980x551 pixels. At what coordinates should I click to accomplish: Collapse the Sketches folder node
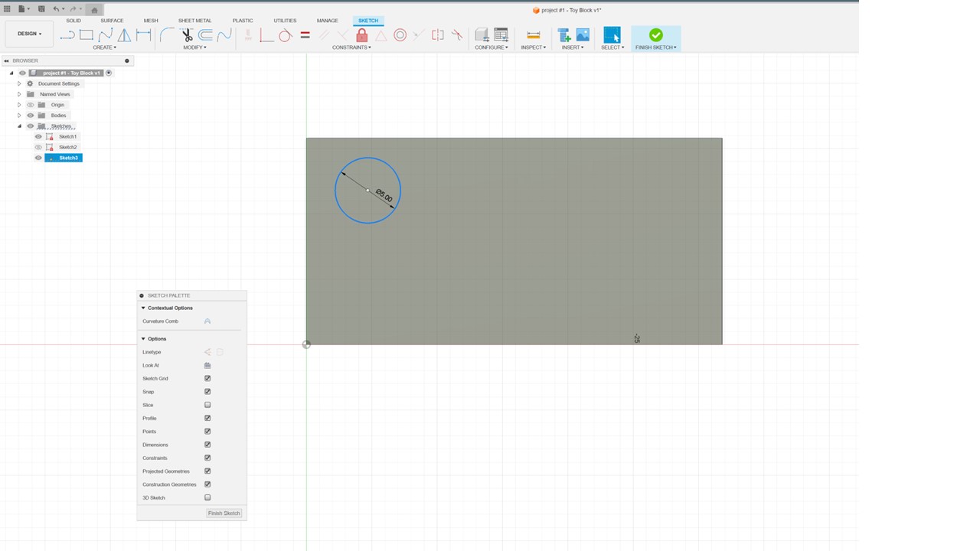(x=19, y=126)
